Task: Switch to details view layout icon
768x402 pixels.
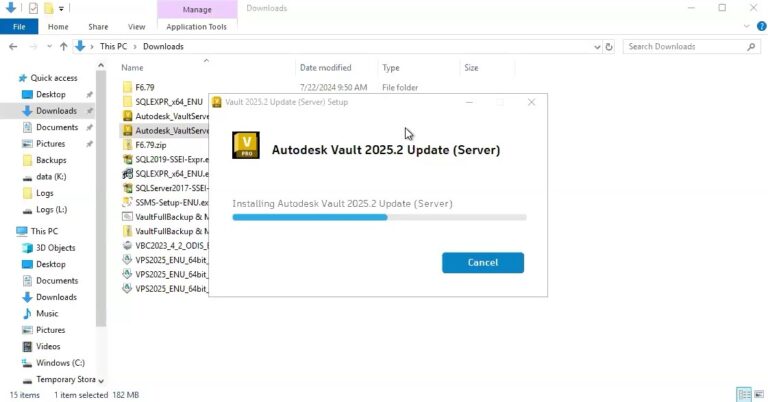Action: point(744,394)
